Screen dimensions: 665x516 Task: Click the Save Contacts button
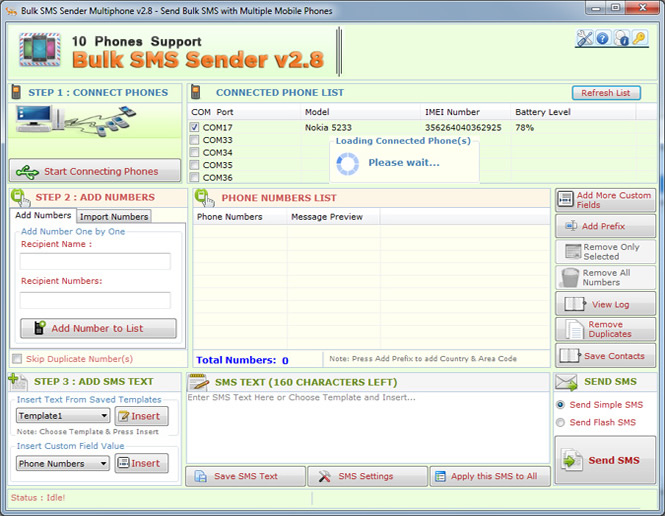(x=605, y=356)
